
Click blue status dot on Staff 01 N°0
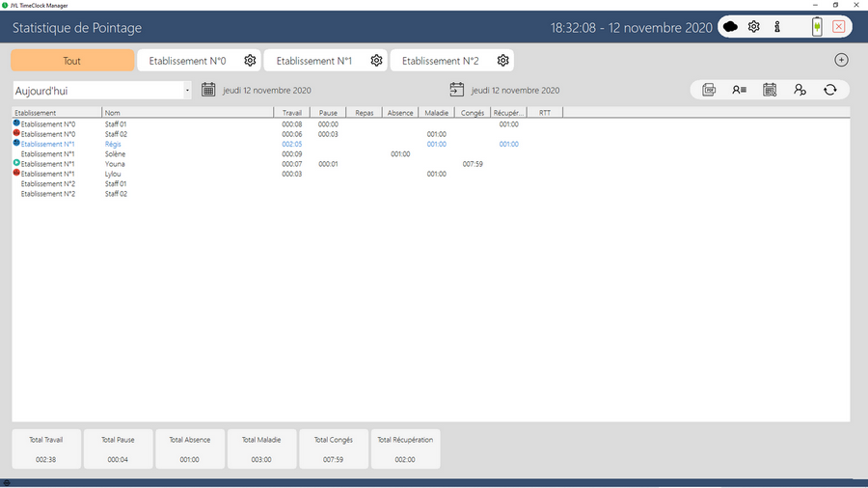point(16,122)
